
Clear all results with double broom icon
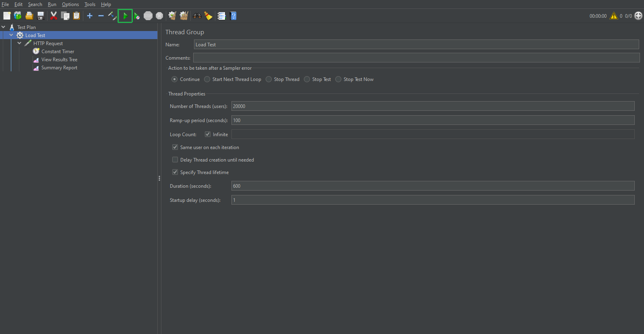pos(184,16)
